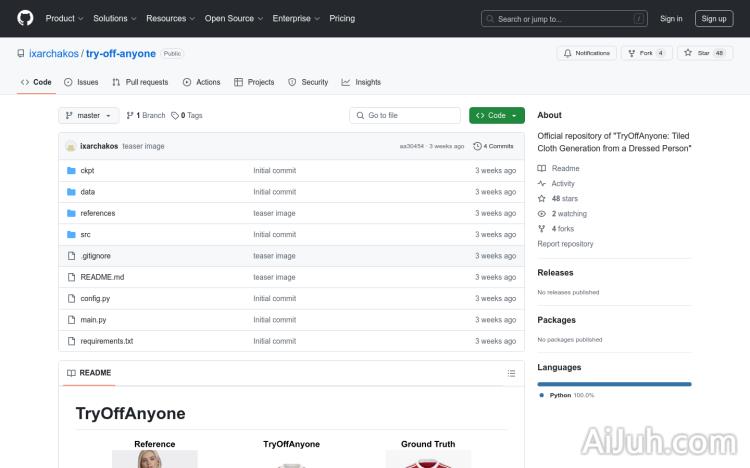Click the commit history clock icon
750x468 pixels.
pos(477,146)
